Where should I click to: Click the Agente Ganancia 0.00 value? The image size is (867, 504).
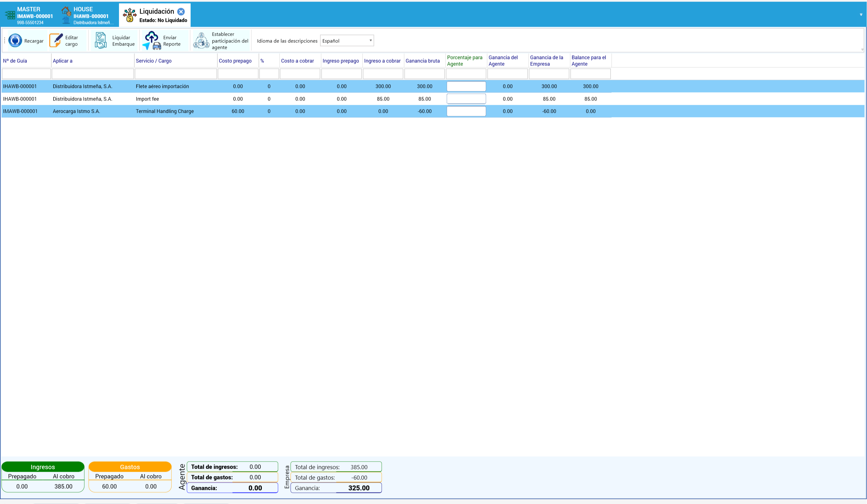[255, 488]
